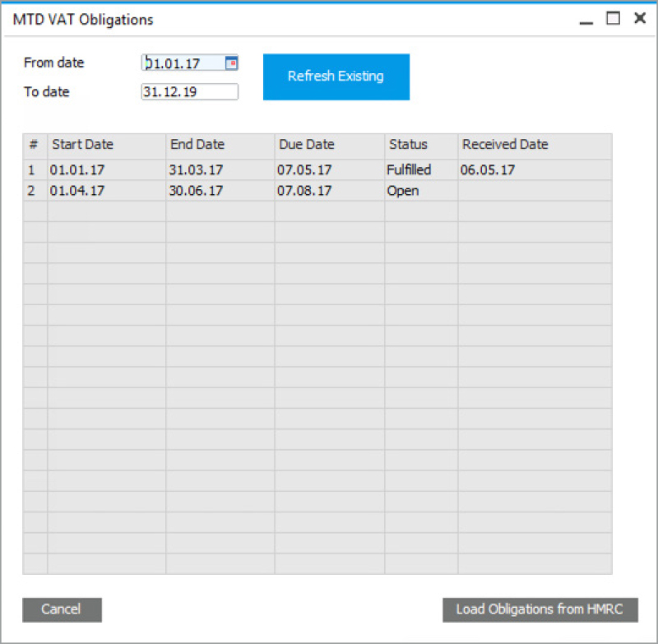Open the From date calendar picker
The width and height of the screenshot is (658, 644).
pos(231,63)
